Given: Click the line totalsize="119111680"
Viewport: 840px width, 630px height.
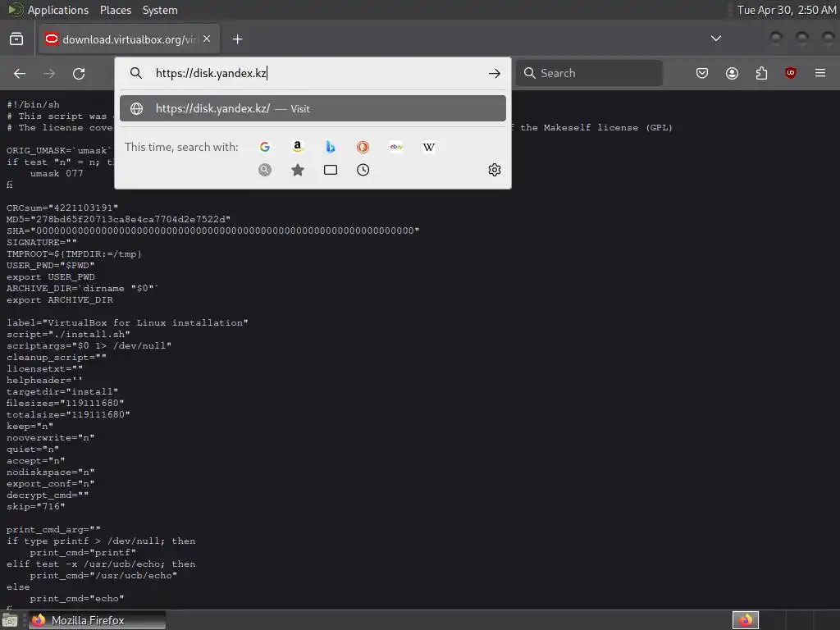Looking at the screenshot, I should click(68, 414).
